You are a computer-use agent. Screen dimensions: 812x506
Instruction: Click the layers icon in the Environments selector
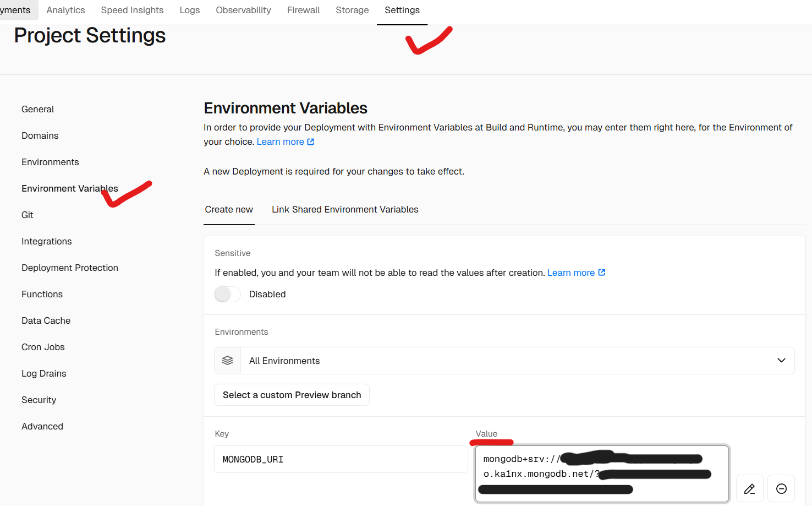tap(227, 361)
